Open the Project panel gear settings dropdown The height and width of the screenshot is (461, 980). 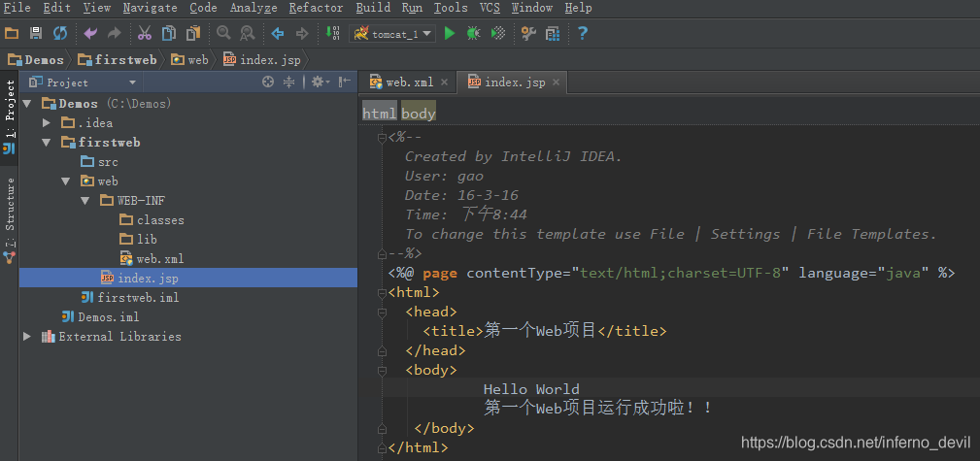(321, 82)
